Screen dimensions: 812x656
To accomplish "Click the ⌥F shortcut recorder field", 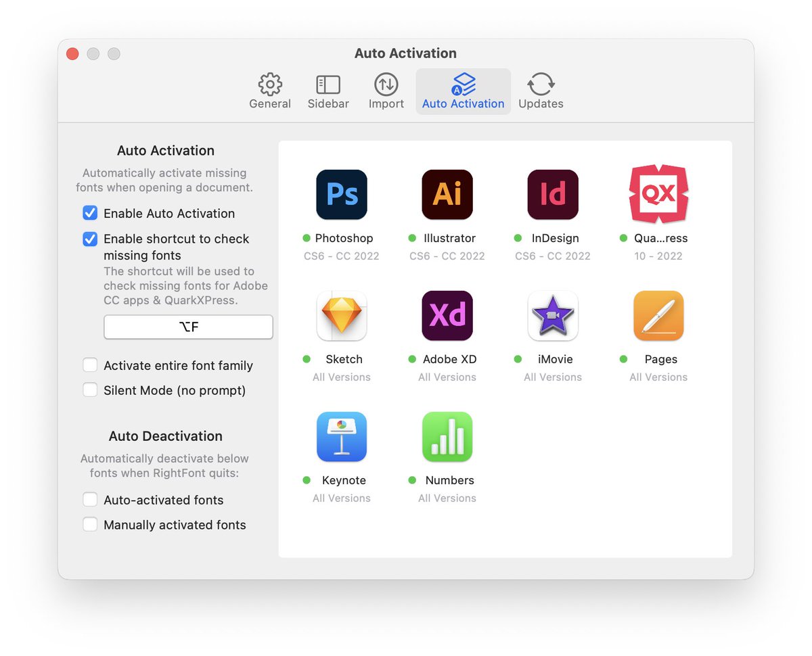I will pyautogui.click(x=188, y=327).
